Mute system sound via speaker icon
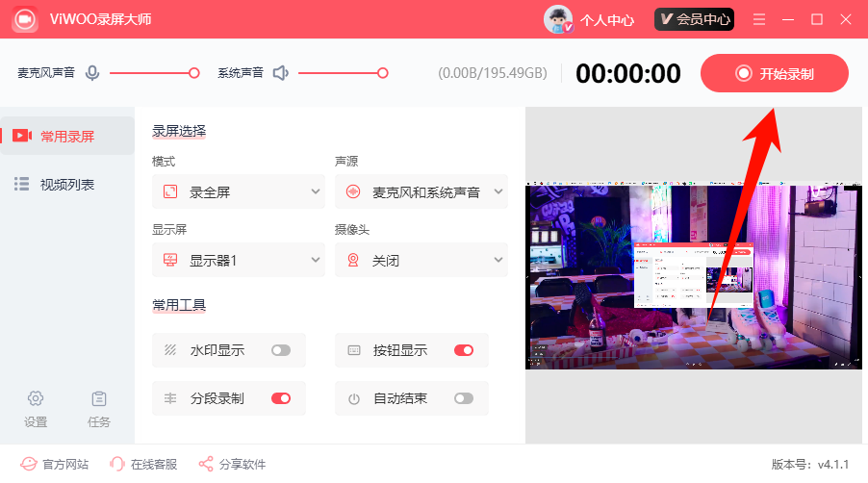Viewport: 868px width, 483px height. [281, 73]
